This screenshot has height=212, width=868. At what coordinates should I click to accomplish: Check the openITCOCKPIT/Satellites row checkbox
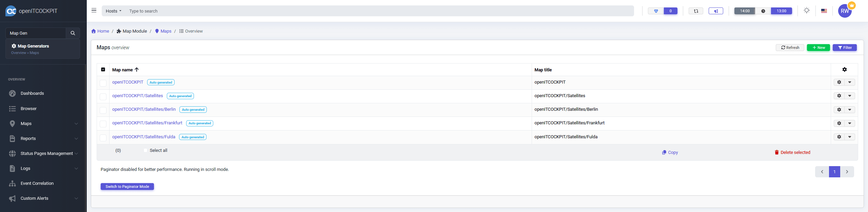pyautogui.click(x=103, y=96)
